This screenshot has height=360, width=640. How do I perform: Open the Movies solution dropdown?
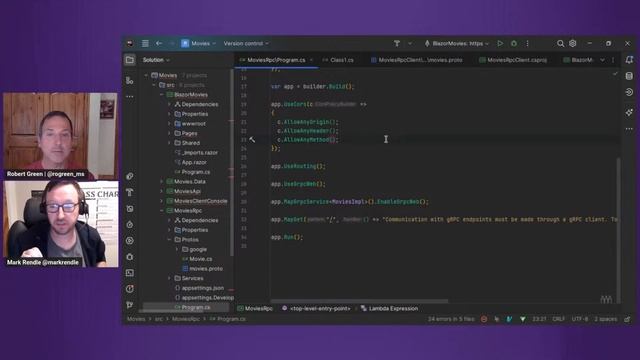199,43
